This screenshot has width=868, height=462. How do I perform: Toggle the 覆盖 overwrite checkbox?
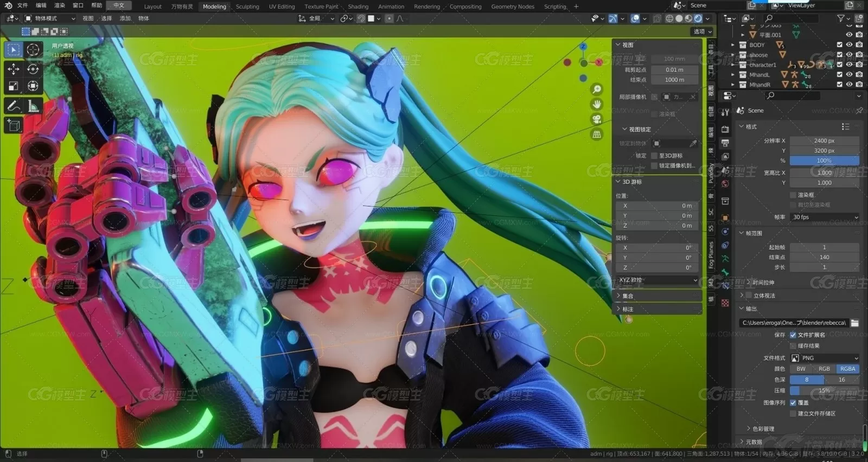793,403
